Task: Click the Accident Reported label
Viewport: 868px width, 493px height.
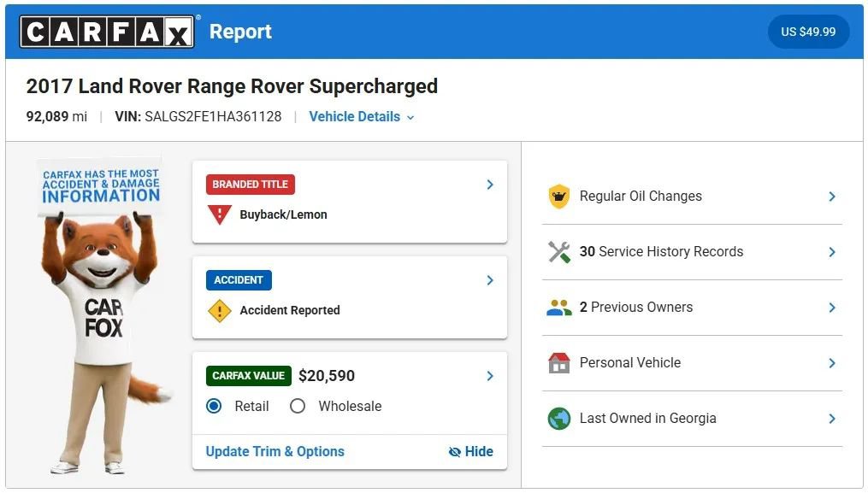Action: coord(290,310)
